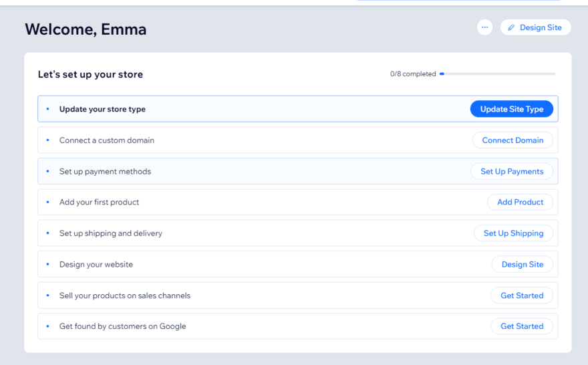This screenshot has height=365, width=588.
Task: Select the Update your store type step
Action: click(298, 109)
